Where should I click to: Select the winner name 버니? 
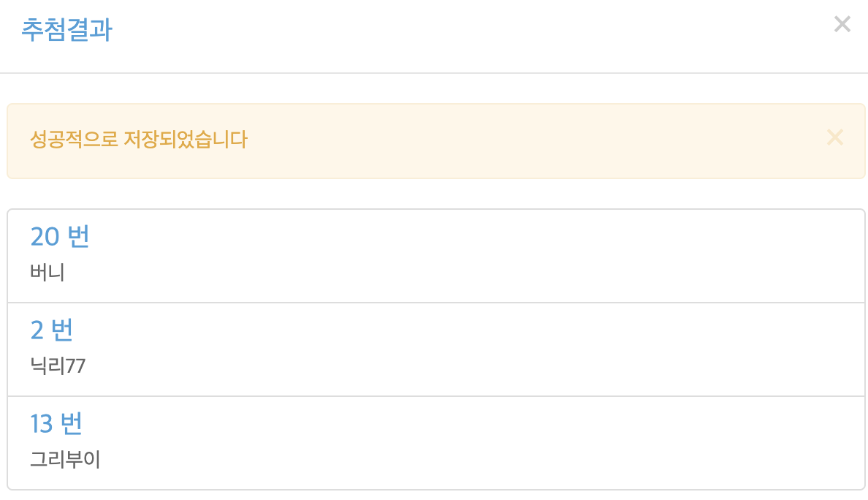coord(47,273)
